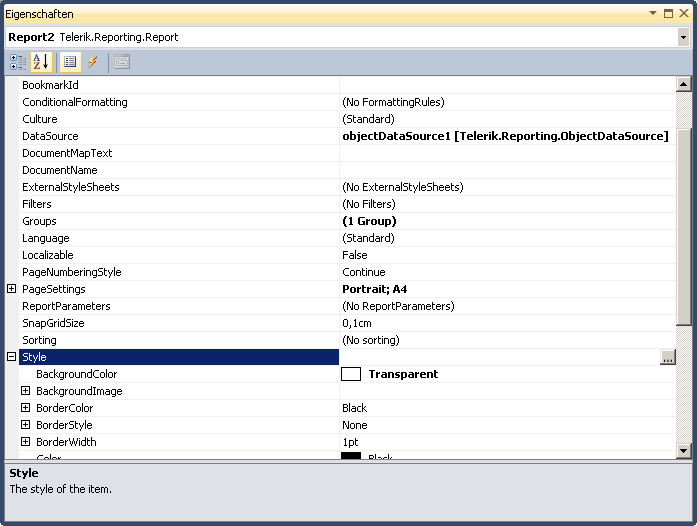
Task: Open the Report2 object selector dropdown
Action: point(684,37)
